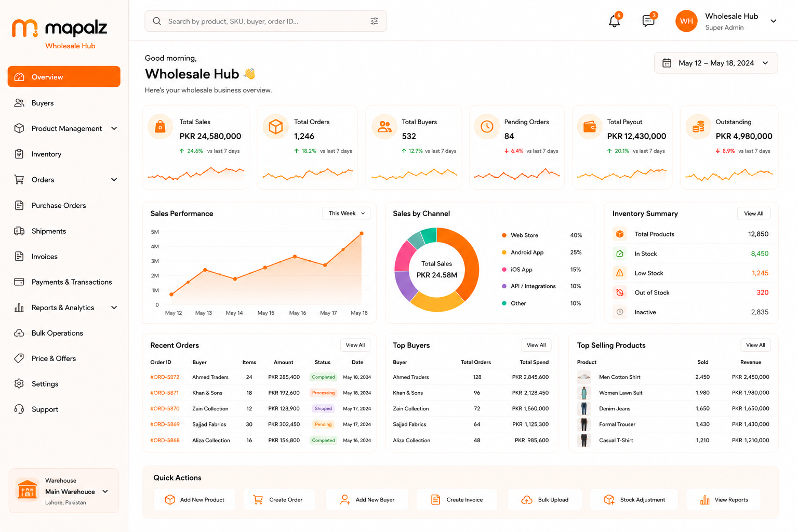Select the Overview sidebar item
798x532 pixels.
click(64, 77)
